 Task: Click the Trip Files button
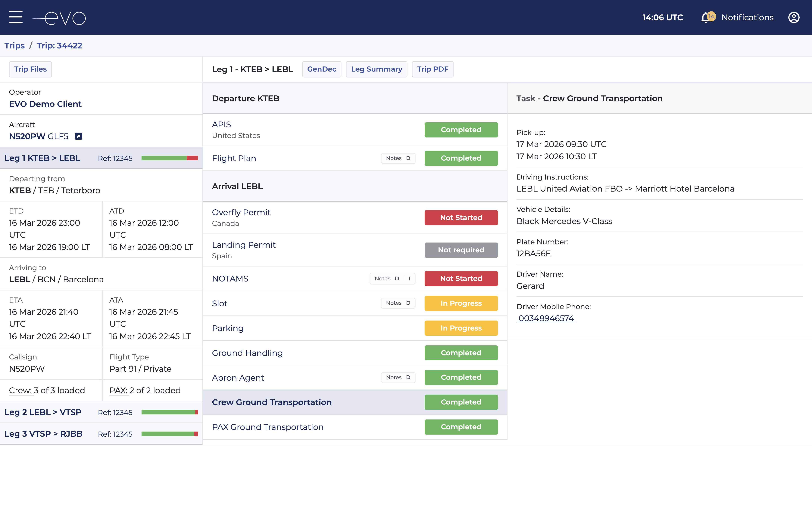coord(30,69)
